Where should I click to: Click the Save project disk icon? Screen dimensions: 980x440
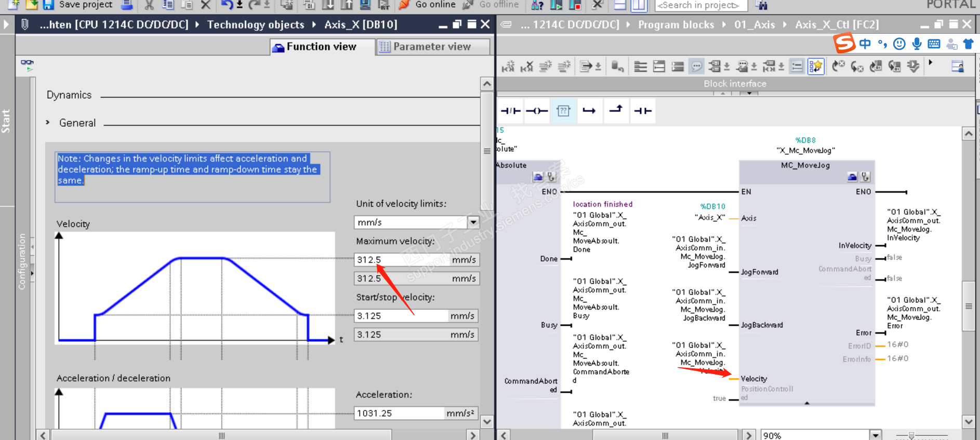48,5
